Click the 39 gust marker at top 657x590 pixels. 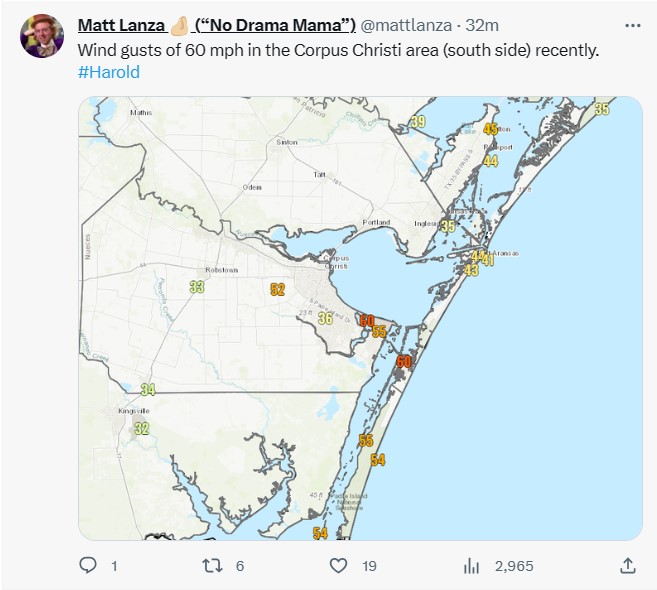coord(418,122)
